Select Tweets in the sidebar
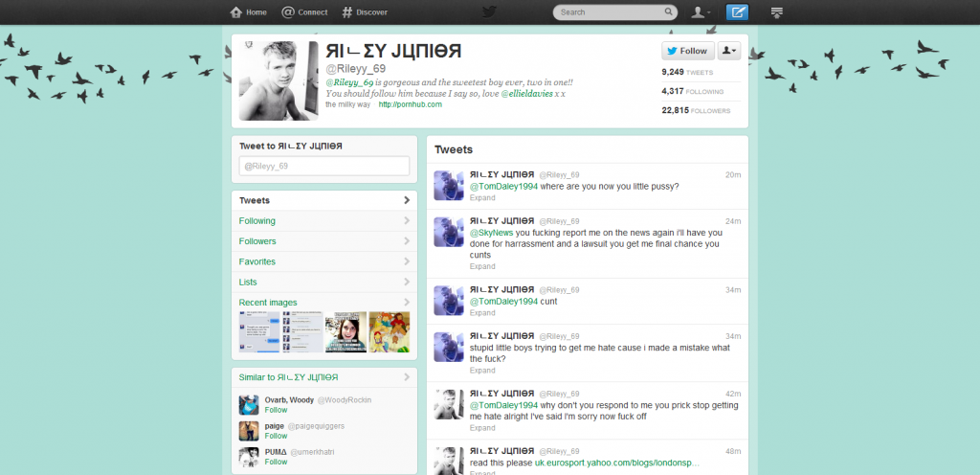 [324, 200]
